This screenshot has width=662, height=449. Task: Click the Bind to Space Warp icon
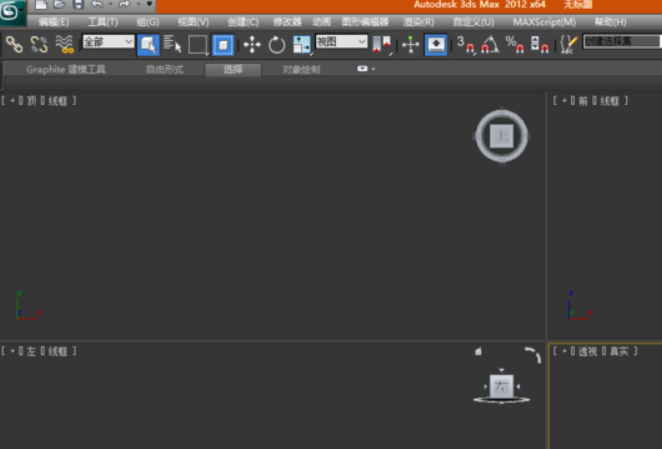(x=65, y=43)
